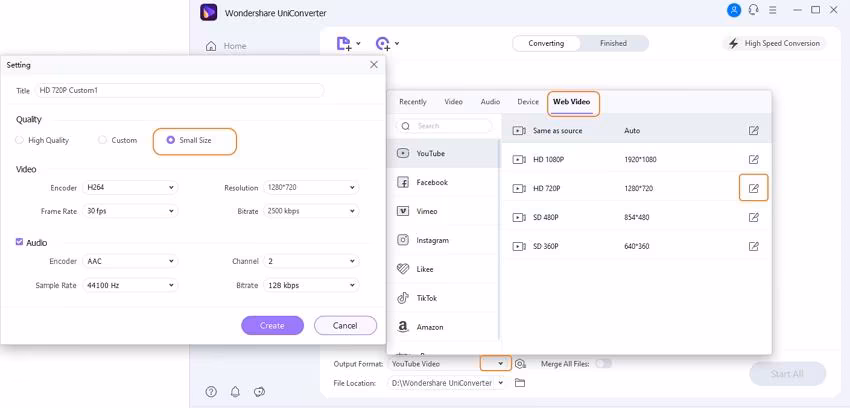Click the Auto resolution text
850x408 pixels.
pyautogui.click(x=632, y=131)
